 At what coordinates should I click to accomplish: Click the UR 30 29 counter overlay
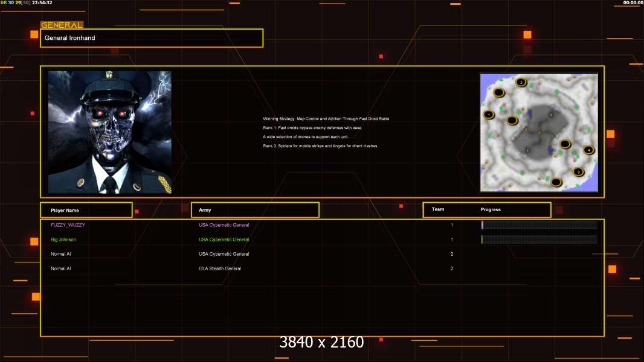[x=16, y=2]
